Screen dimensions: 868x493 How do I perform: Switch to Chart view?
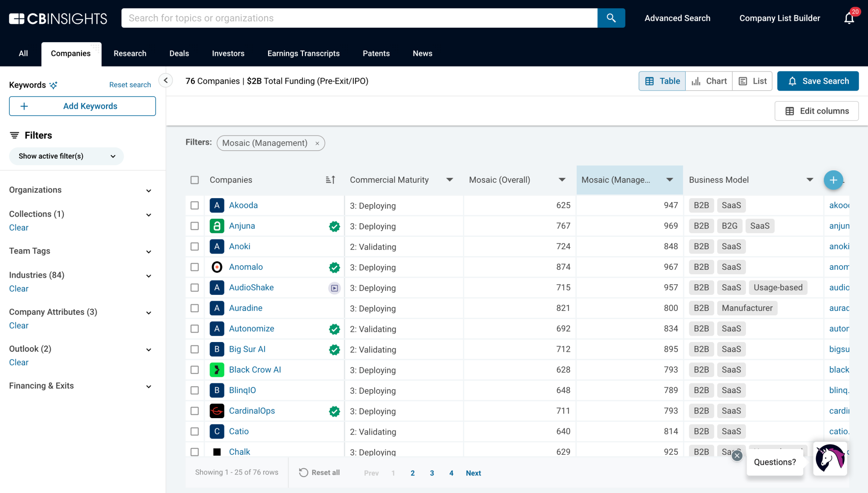[x=709, y=81]
